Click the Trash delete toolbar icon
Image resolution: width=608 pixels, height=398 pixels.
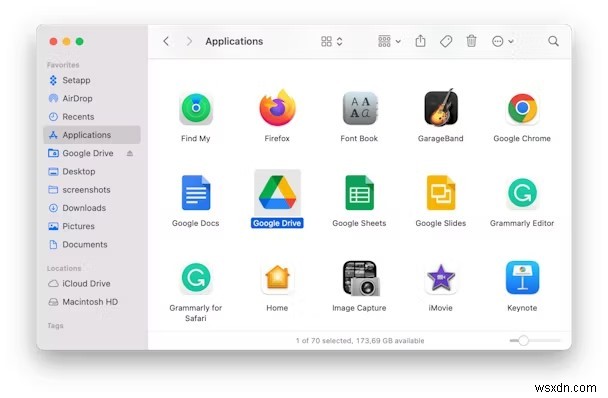click(x=471, y=41)
